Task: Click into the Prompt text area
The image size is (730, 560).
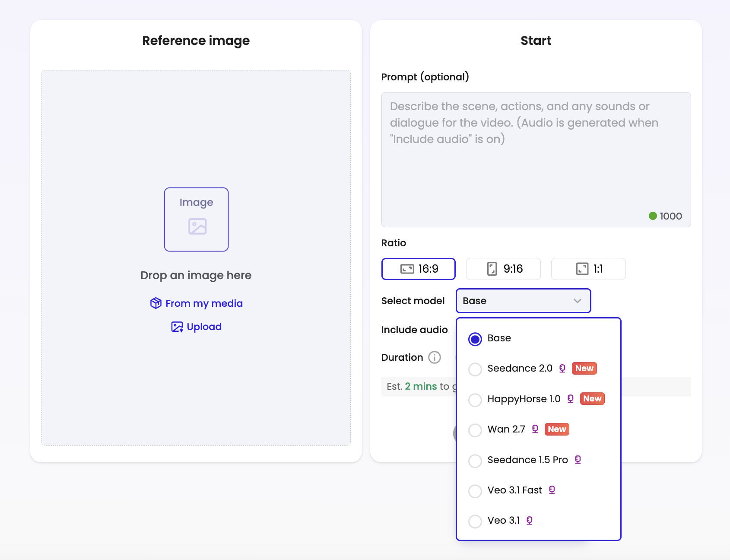Action: [536, 159]
